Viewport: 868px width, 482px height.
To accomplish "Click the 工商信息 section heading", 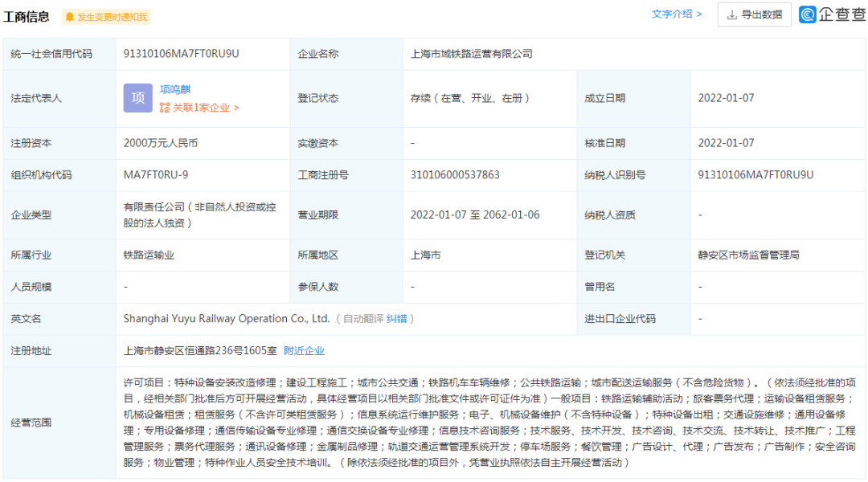I will [26, 17].
